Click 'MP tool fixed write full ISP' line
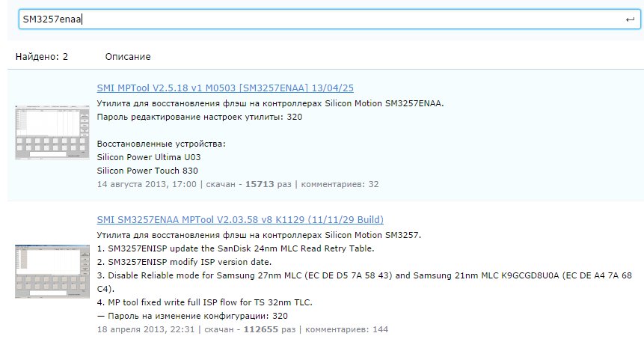Viewport: 644px width, 342px height. [204, 302]
